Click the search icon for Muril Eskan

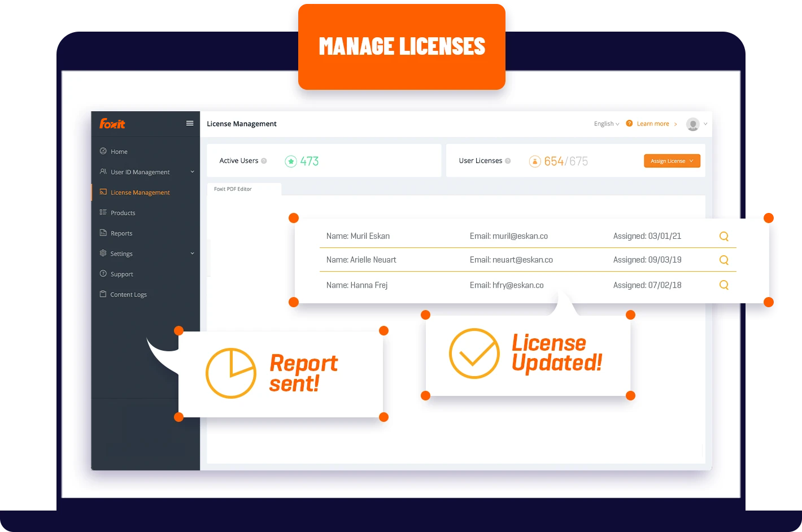[x=723, y=237]
